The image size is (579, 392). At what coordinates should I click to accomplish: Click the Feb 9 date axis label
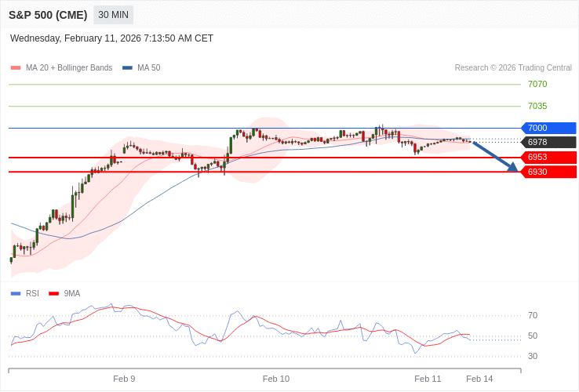coord(124,379)
